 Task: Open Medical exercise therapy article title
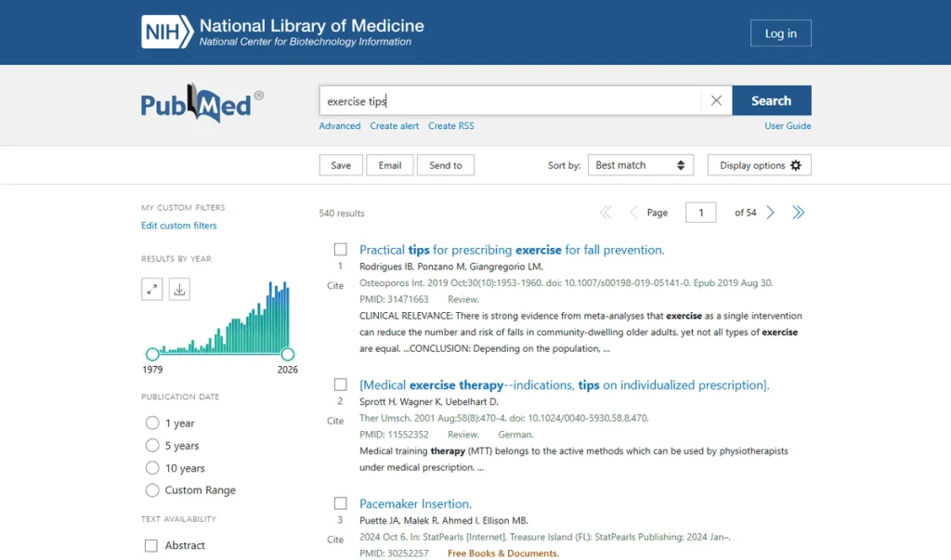tap(564, 385)
